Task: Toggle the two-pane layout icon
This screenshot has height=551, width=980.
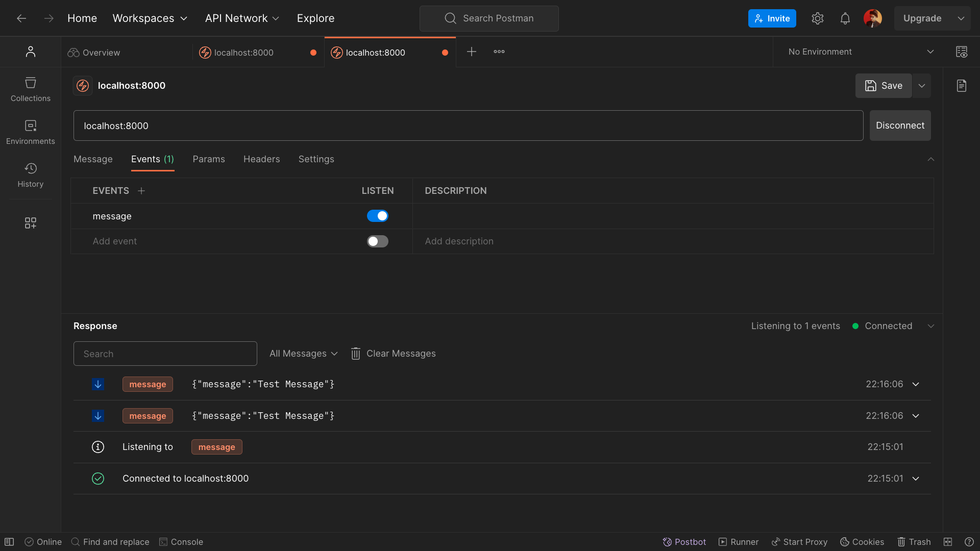Action: pos(948,542)
